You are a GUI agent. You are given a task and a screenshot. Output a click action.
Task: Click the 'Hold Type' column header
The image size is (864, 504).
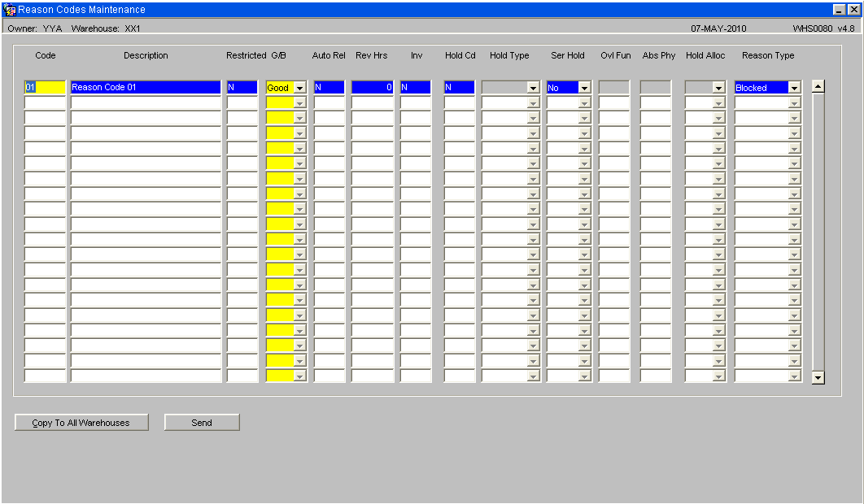pyautogui.click(x=509, y=55)
